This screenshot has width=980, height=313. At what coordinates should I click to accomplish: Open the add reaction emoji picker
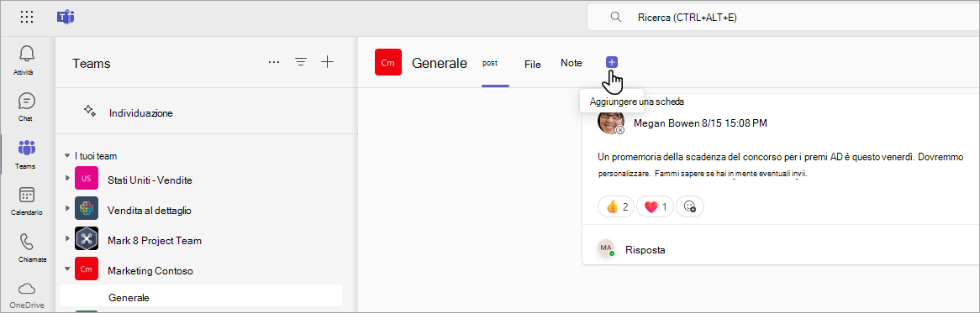pyautogui.click(x=690, y=206)
